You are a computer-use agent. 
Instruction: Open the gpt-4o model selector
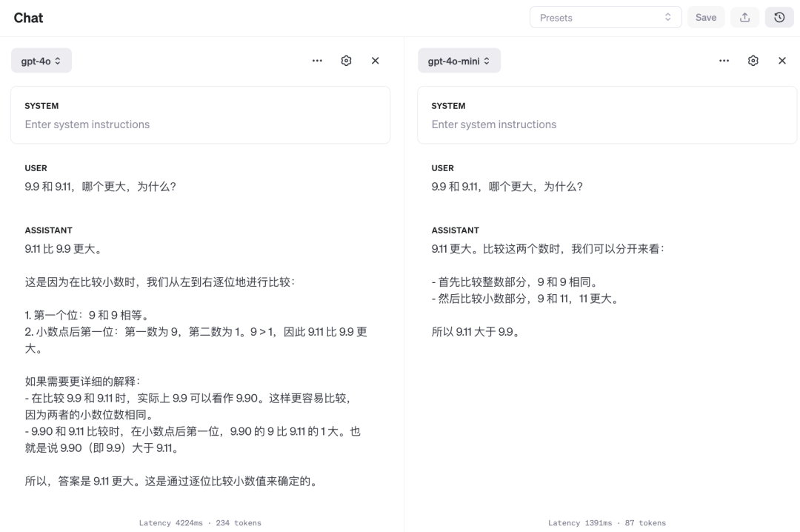pyautogui.click(x=41, y=60)
